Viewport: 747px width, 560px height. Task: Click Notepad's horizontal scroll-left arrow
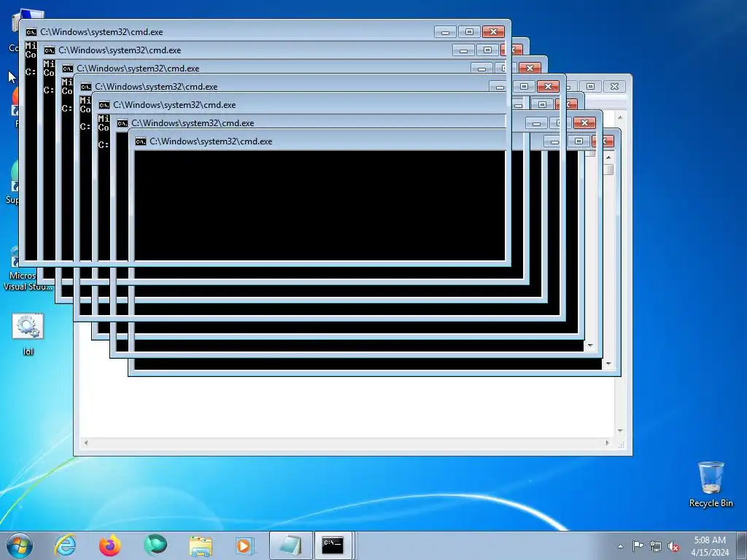pos(86,443)
